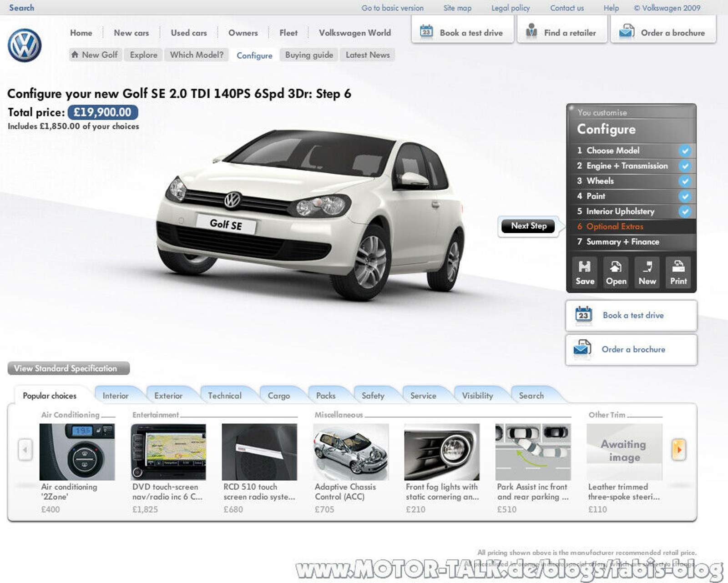Open the Contact us link
Image resolution: width=728 pixels, height=583 pixels.
[567, 8]
